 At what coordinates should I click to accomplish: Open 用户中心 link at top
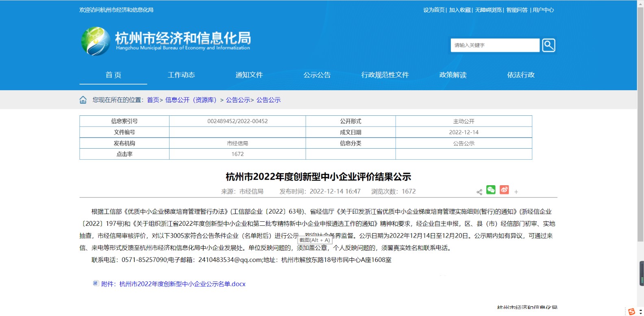click(543, 10)
